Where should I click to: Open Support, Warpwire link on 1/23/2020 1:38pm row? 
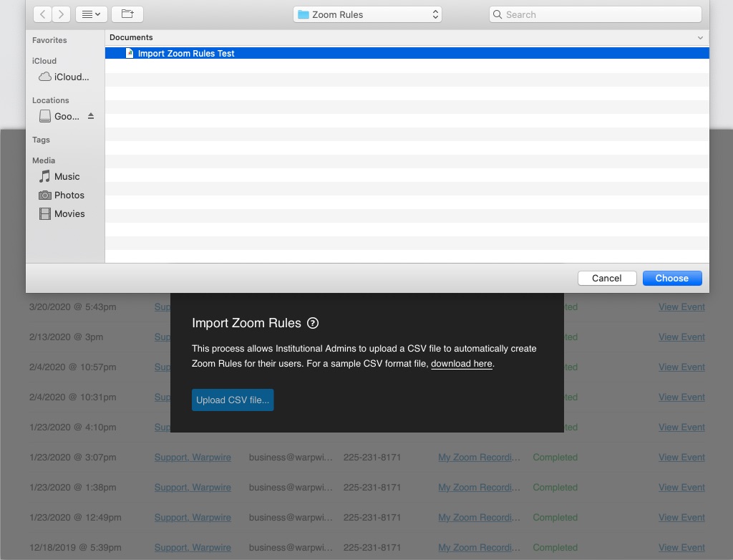pos(193,488)
